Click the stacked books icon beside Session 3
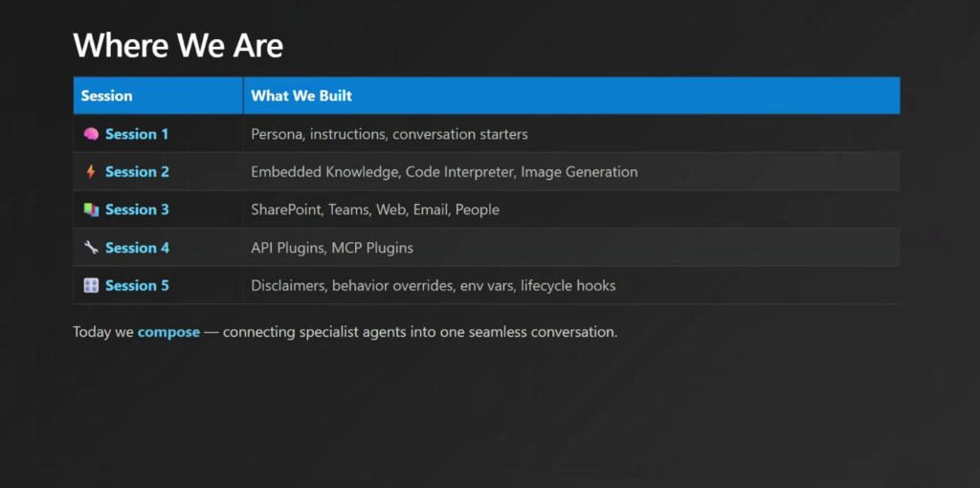The image size is (980, 488). [91, 210]
